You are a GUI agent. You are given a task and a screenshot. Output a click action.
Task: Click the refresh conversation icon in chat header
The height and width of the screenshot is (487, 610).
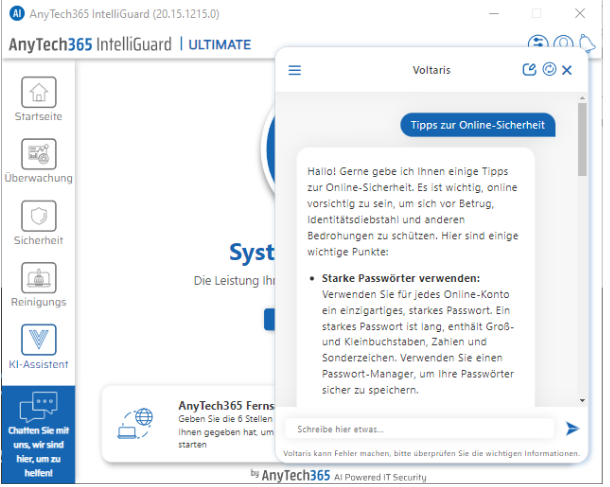(548, 70)
